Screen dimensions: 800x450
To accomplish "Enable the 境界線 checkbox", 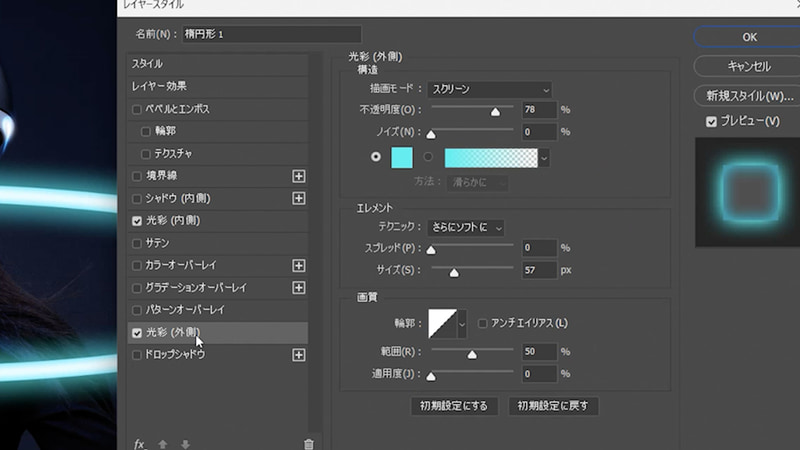I will click(x=136, y=176).
